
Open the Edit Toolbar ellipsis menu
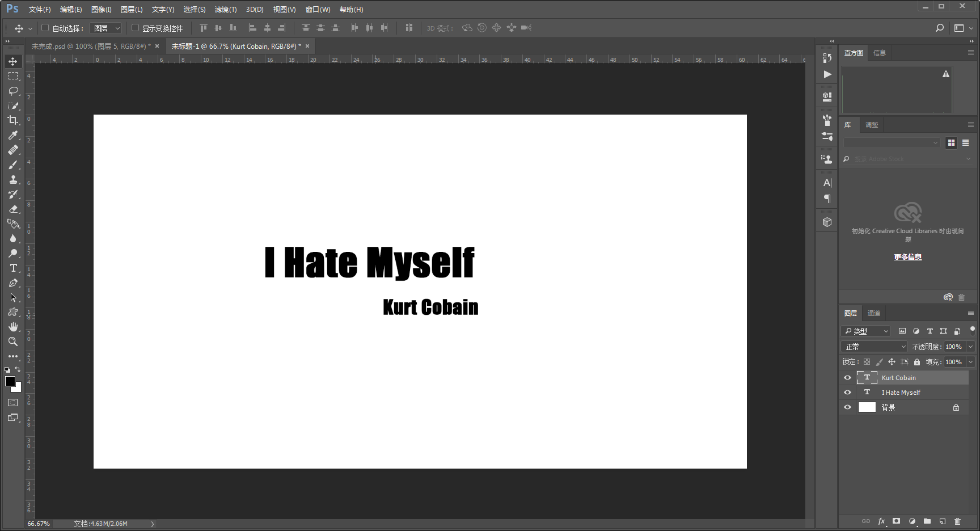pyautogui.click(x=13, y=356)
